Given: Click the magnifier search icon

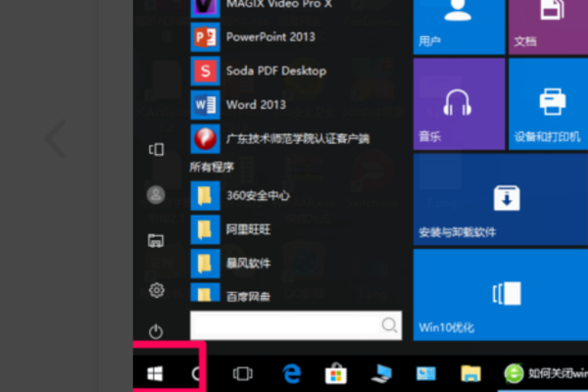Looking at the screenshot, I should point(389,325).
